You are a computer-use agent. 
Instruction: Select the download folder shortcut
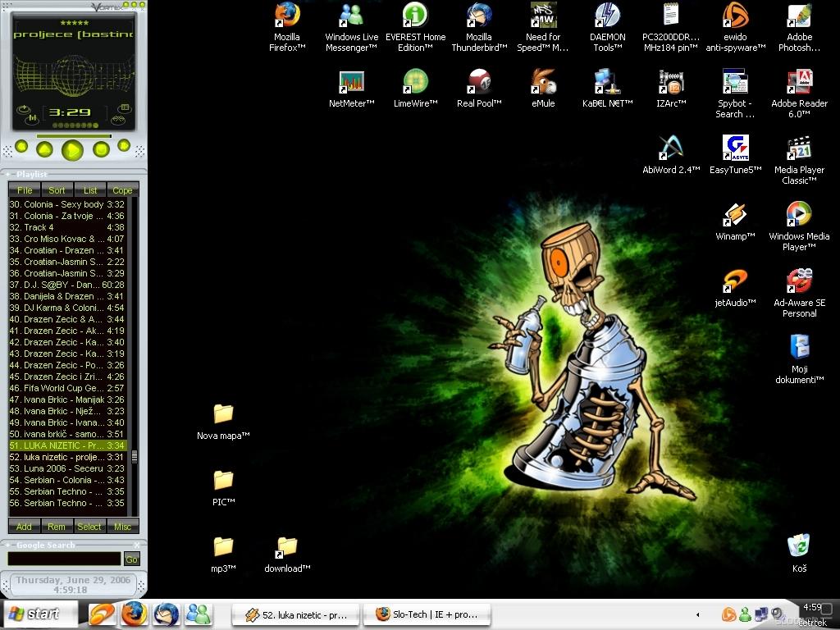(287, 554)
